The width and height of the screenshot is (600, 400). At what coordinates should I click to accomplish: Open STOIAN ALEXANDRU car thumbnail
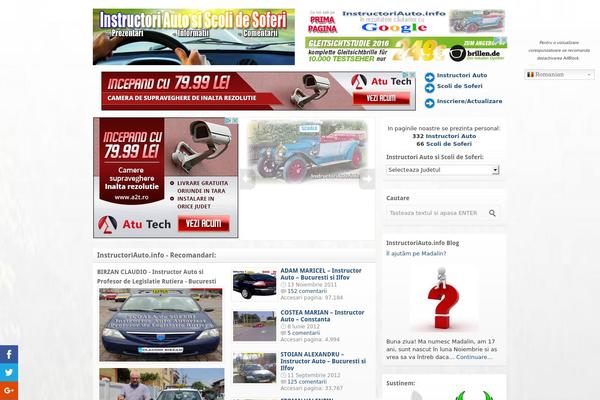coord(254,368)
